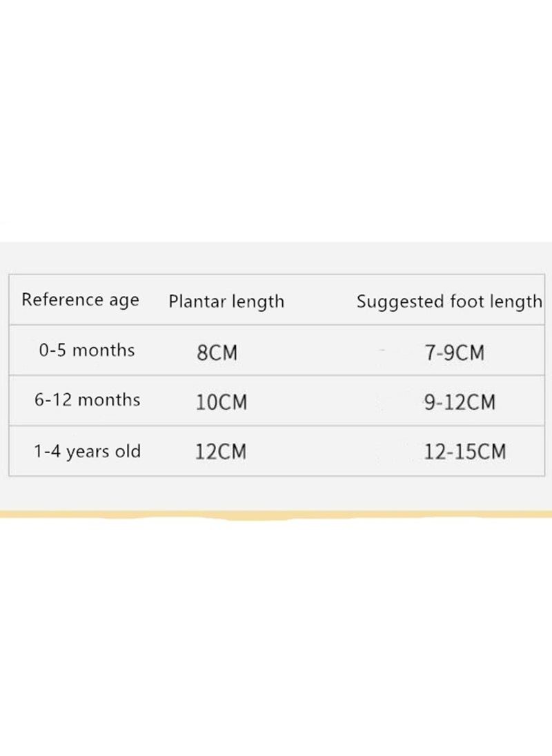Click the 10CM plantar length value
552x756 pixels.
click(x=221, y=402)
